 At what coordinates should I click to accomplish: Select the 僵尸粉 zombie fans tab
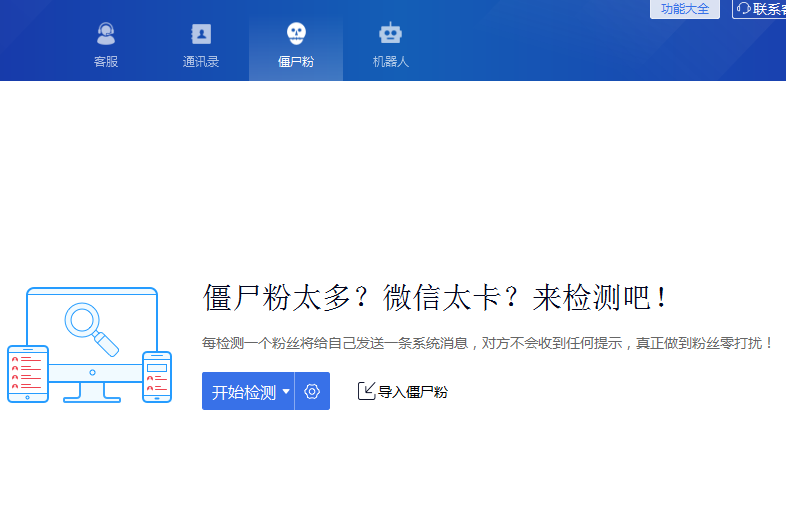coord(296,46)
